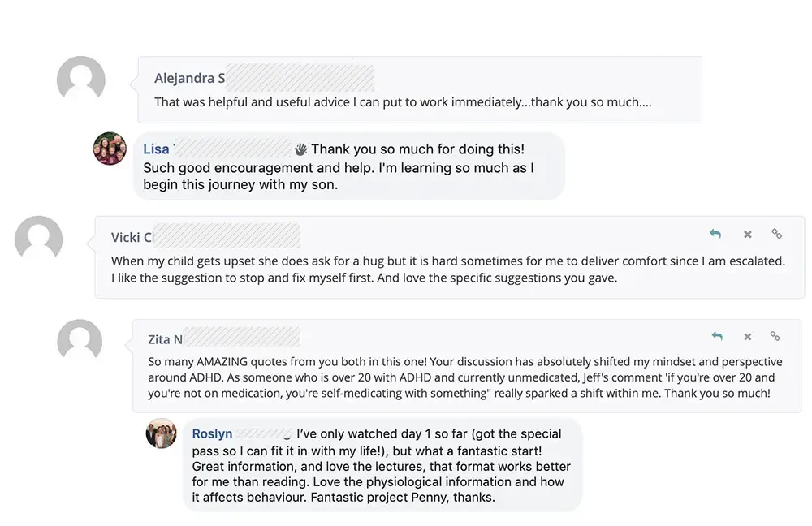
Task: Click Alejandra's helpful advice comment text
Action: (x=403, y=102)
